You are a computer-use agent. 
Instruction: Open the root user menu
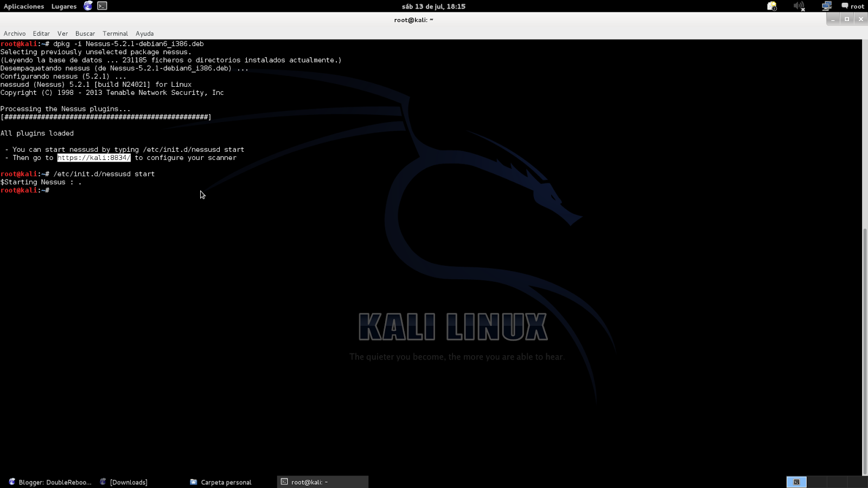pyautogui.click(x=853, y=6)
